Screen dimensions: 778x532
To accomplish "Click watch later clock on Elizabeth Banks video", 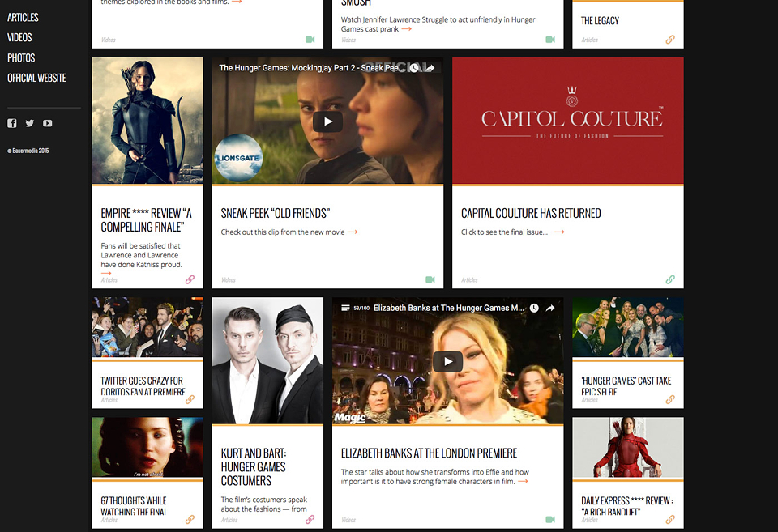I will (534, 308).
